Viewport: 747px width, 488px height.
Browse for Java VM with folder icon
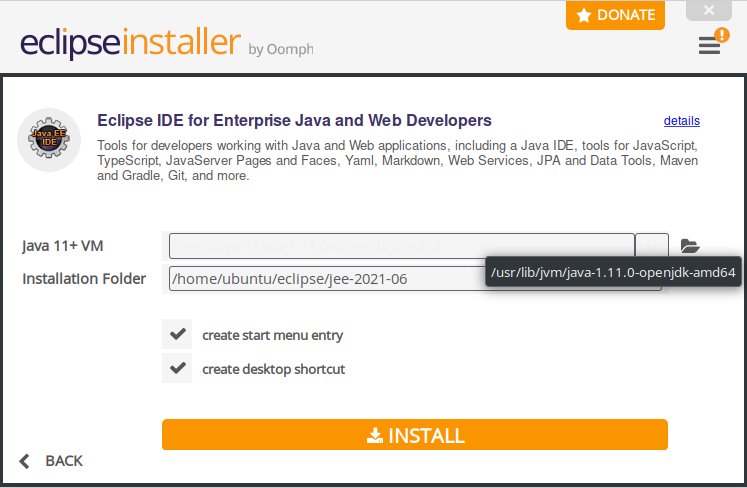pos(690,246)
